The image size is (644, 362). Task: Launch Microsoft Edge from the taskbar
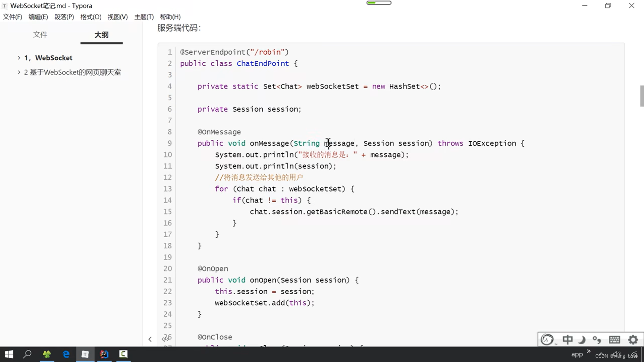pos(66,354)
